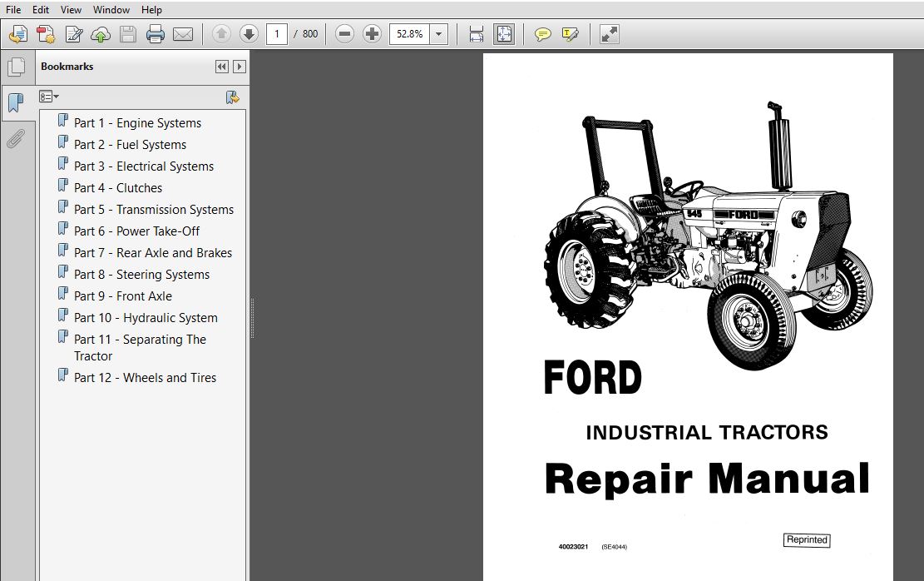
Task: Open bookmark Part 11 - Separating The Tractor
Action: pos(140,347)
